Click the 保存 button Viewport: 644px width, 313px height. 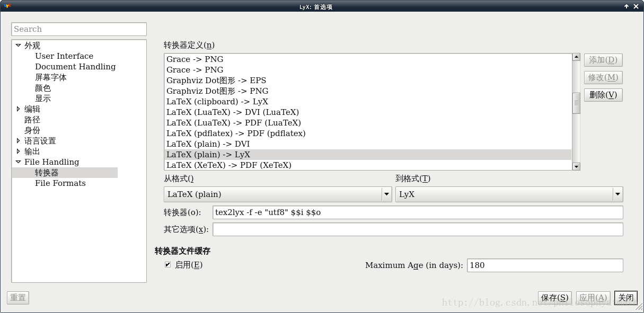[555, 298]
